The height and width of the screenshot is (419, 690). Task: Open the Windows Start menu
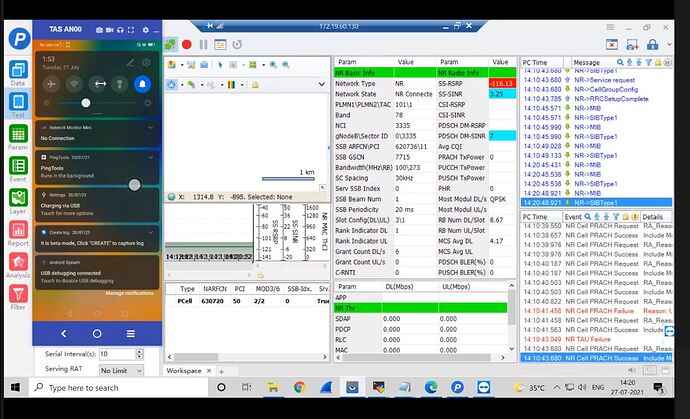click(x=15, y=387)
